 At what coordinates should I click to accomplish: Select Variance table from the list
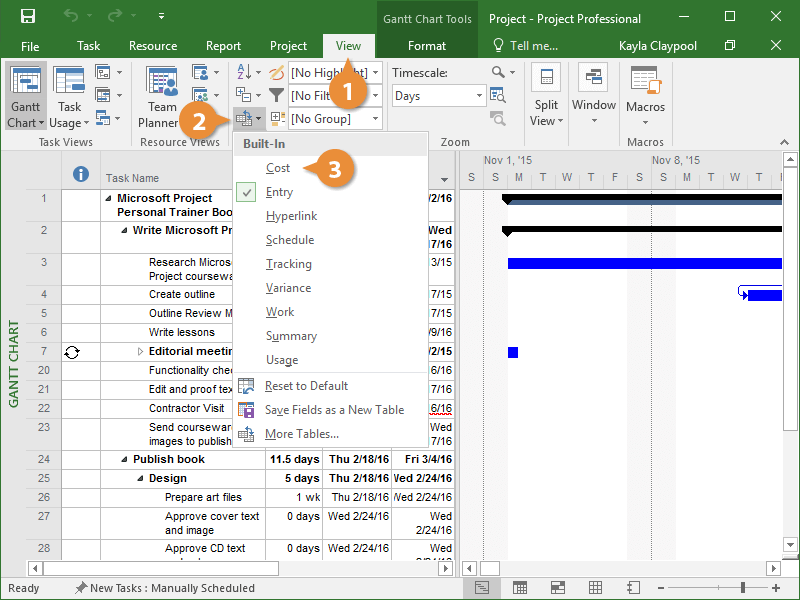tap(288, 288)
